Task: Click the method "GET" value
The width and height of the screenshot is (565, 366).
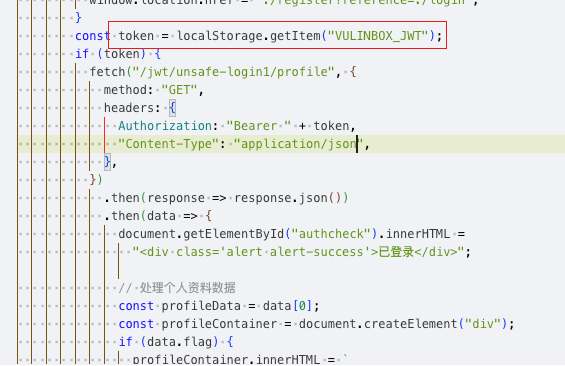Action: pyautogui.click(x=179, y=90)
